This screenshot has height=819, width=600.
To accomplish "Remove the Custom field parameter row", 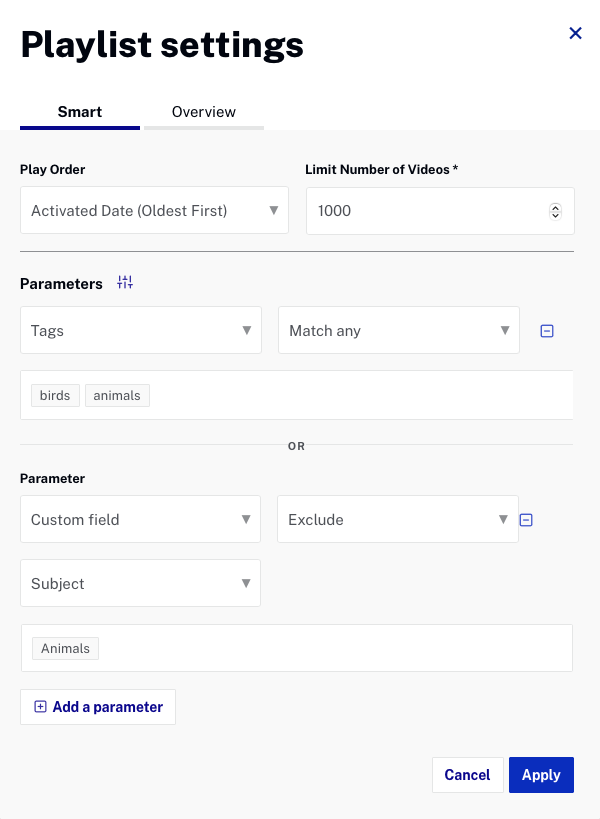I will coord(526,520).
